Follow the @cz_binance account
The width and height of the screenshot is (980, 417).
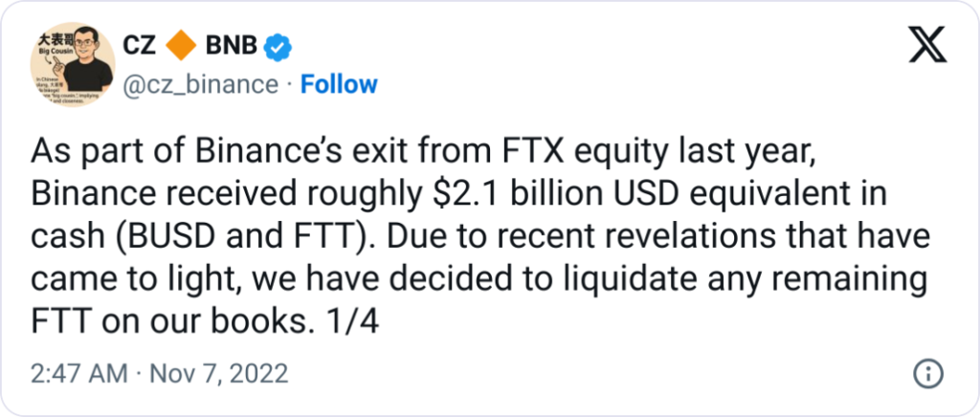coord(339,84)
